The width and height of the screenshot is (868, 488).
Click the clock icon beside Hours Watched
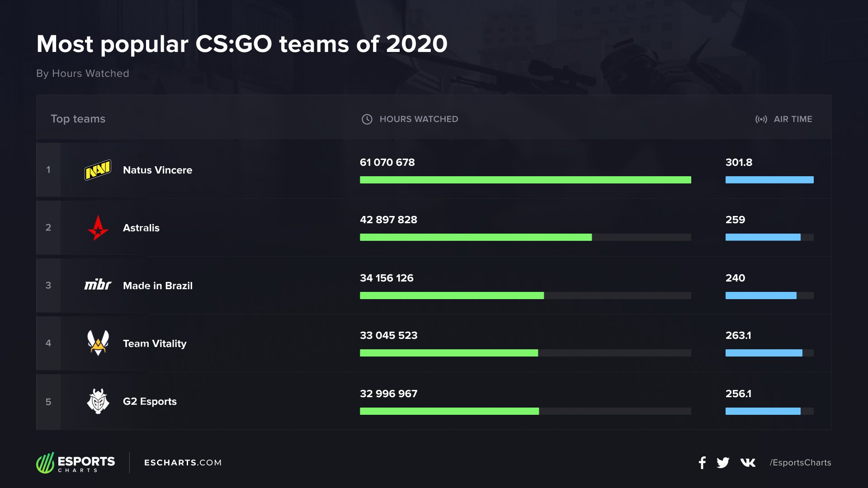[367, 119]
